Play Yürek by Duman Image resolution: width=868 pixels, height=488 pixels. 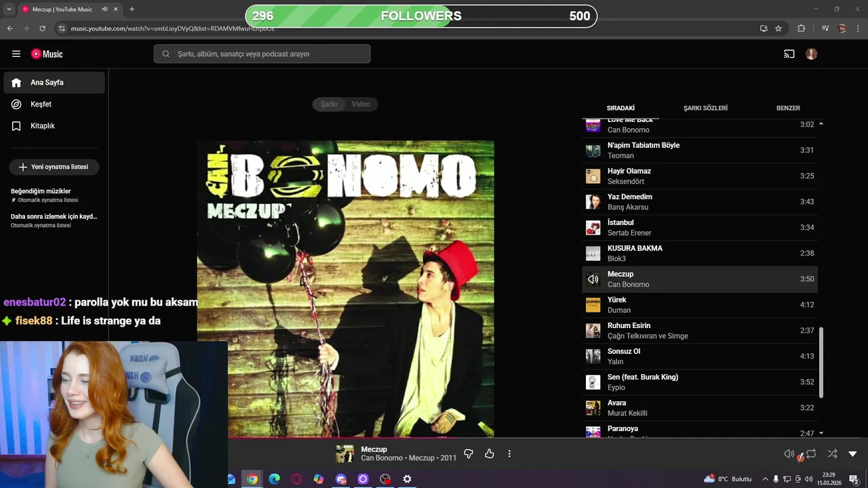tap(700, 305)
